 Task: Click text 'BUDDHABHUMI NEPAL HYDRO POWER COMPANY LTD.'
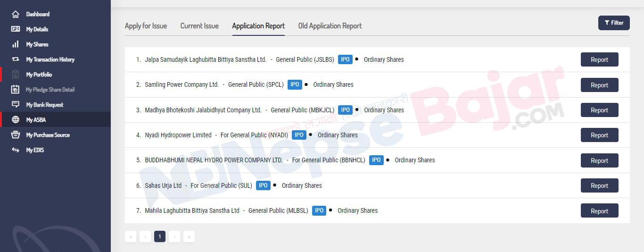tap(214, 160)
